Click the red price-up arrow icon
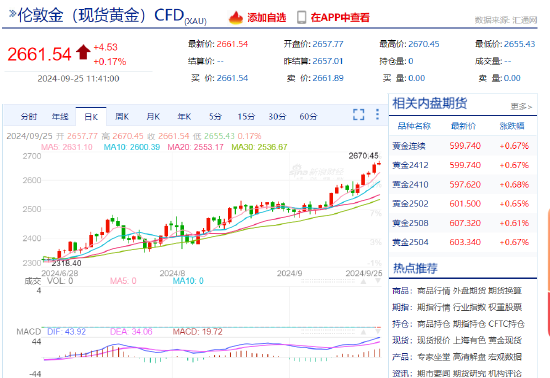The width and height of the screenshot is (550, 378). [x=83, y=52]
